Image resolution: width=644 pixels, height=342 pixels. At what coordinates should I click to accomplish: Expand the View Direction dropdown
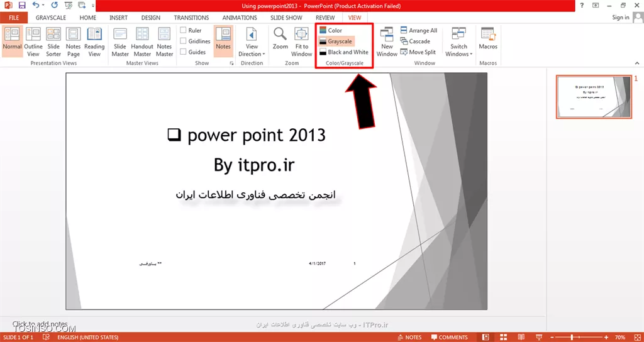coord(252,41)
